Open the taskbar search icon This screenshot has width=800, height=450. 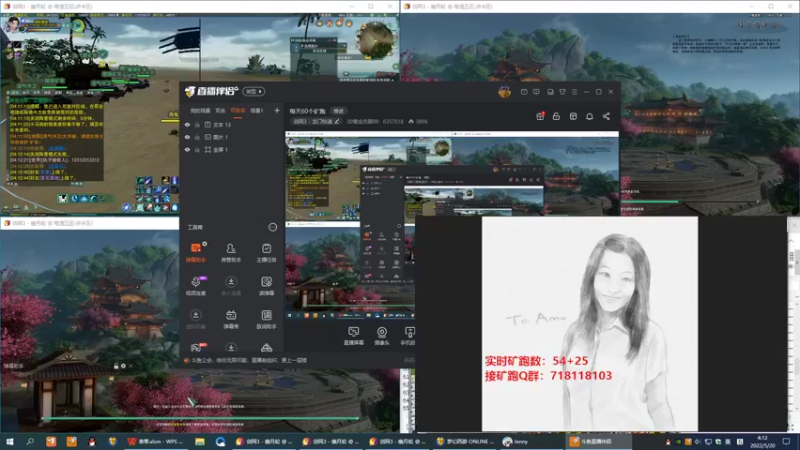coord(30,441)
